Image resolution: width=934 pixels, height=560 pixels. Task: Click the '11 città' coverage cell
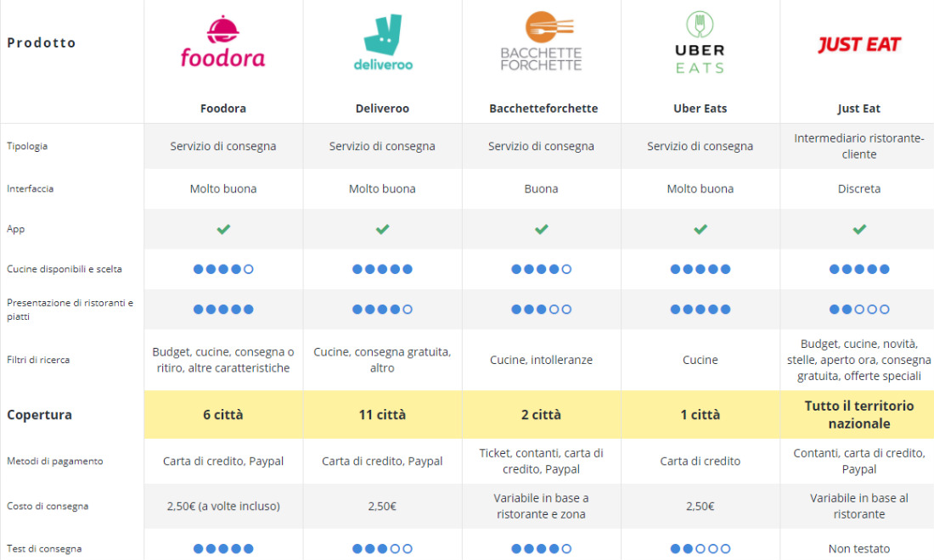point(382,415)
